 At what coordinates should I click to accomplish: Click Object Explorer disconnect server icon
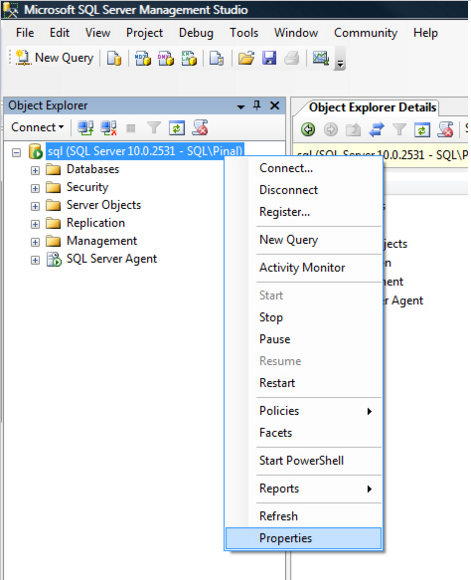(109, 128)
